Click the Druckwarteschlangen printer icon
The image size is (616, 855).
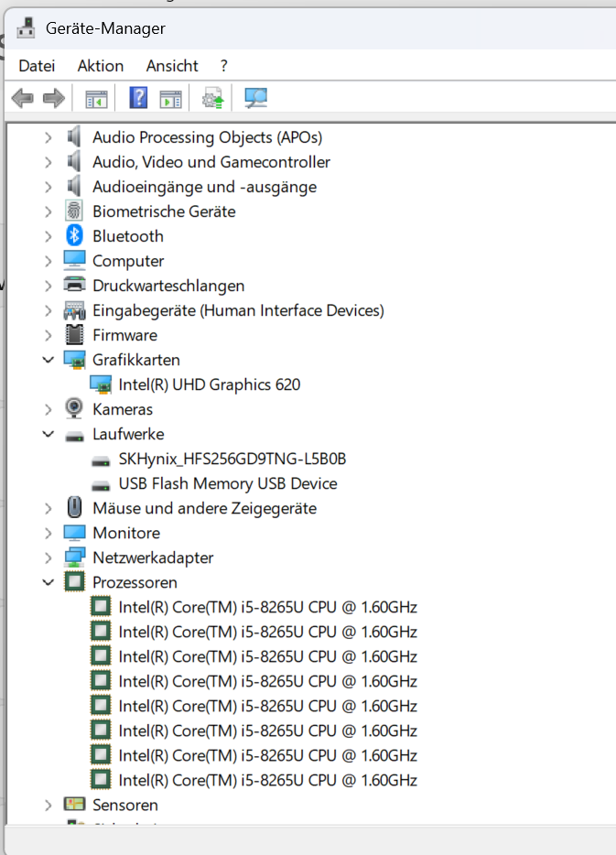point(74,286)
